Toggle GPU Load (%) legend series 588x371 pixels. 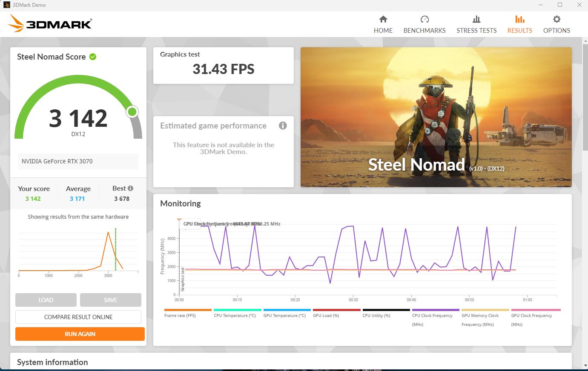[x=336, y=314]
